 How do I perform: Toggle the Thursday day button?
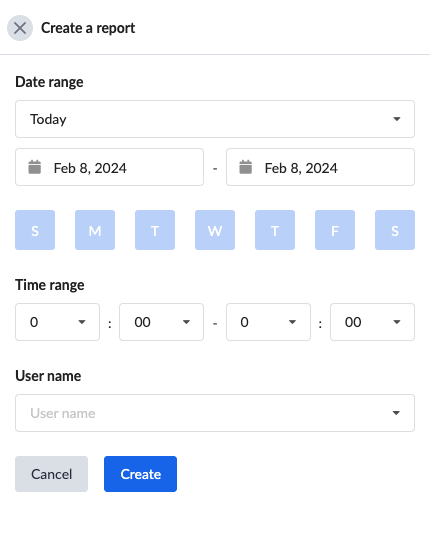(x=275, y=230)
